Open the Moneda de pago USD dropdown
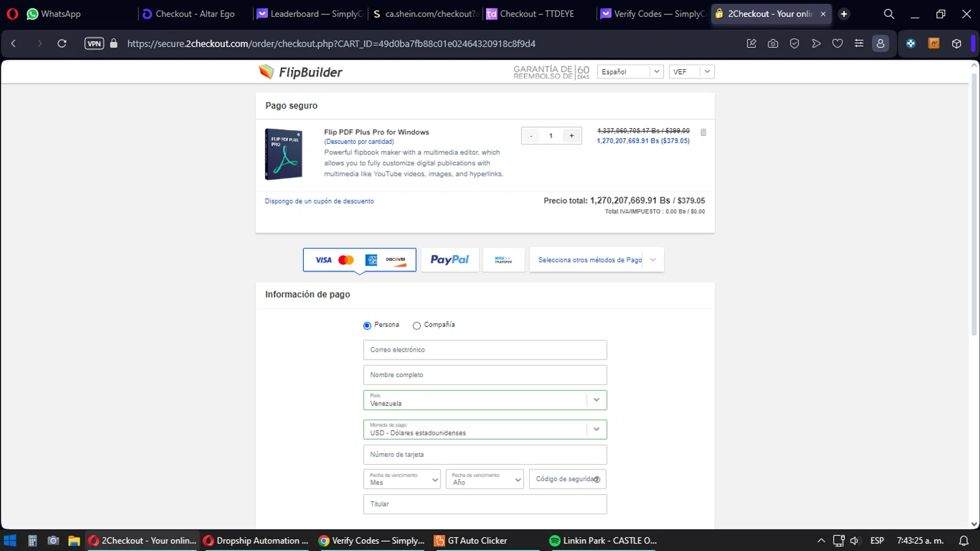 click(x=485, y=429)
